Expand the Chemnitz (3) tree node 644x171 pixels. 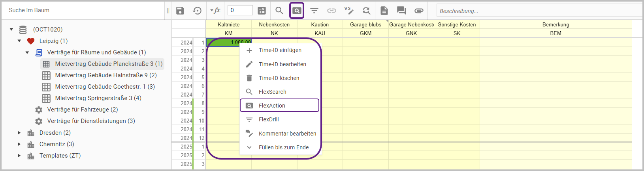coord(19,144)
